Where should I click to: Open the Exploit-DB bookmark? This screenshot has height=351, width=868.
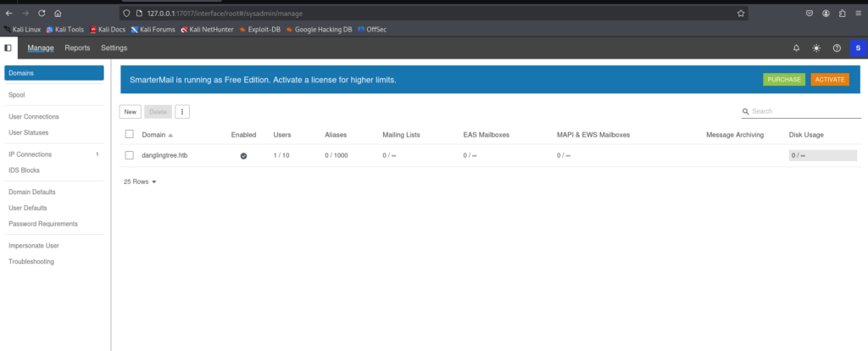[x=259, y=30]
